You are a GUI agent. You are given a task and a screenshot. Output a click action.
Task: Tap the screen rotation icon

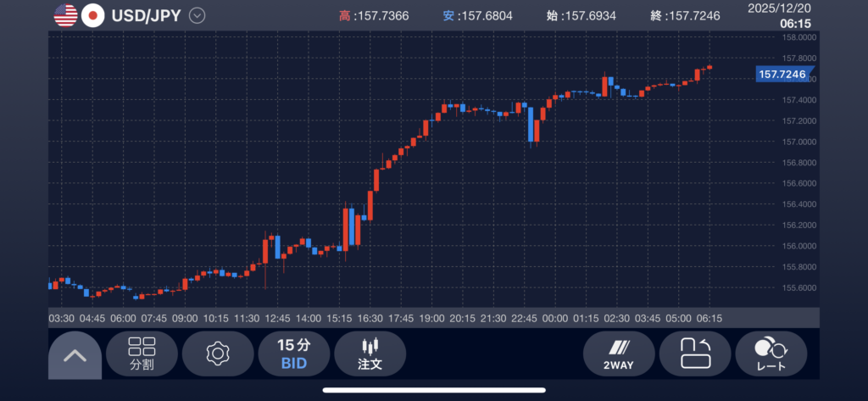695,354
